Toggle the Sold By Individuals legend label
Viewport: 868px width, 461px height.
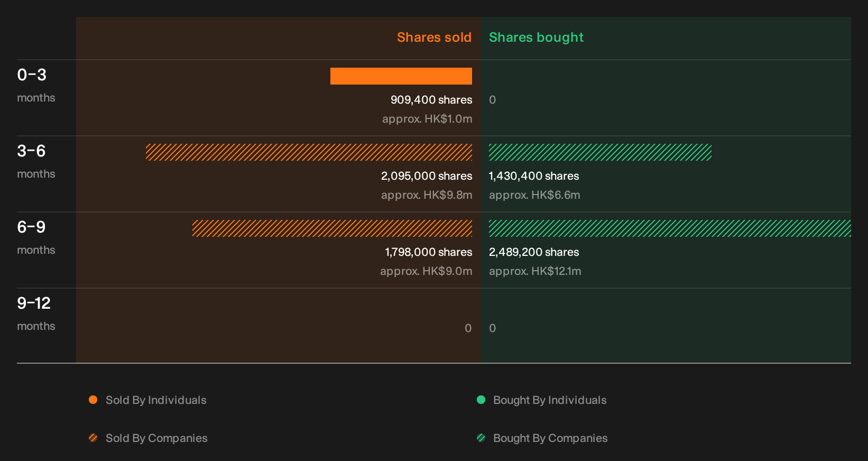coord(156,400)
